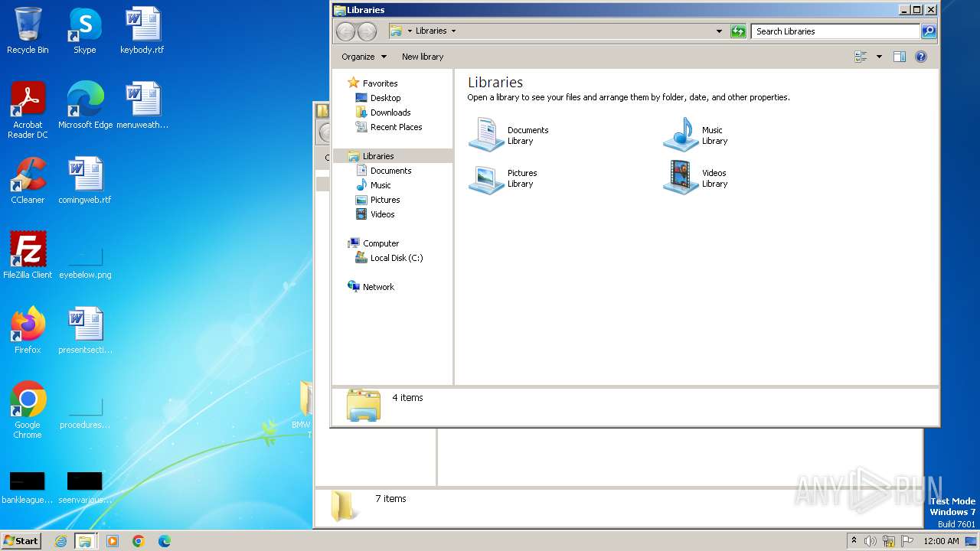Image resolution: width=980 pixels, height=551 pixels.
Task: Open Explorer help question mark icon
Action: point(921,57)
